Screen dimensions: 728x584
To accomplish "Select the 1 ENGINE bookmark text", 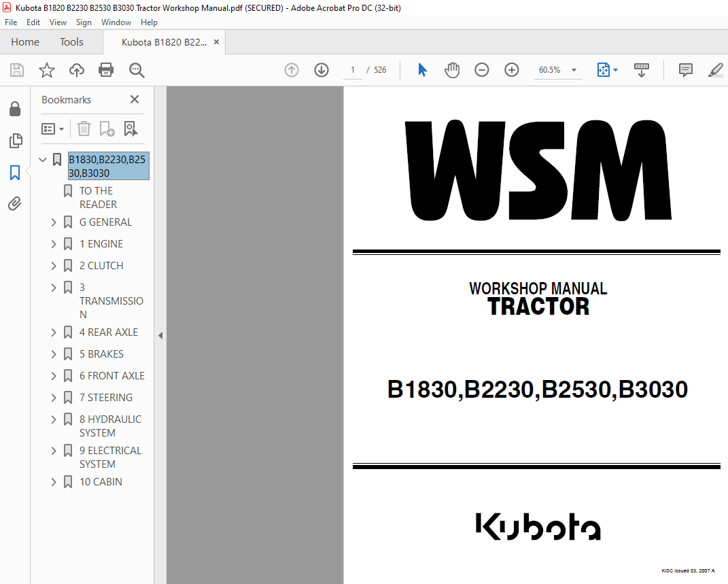I will pyautogui.click(x=101, y=244).
